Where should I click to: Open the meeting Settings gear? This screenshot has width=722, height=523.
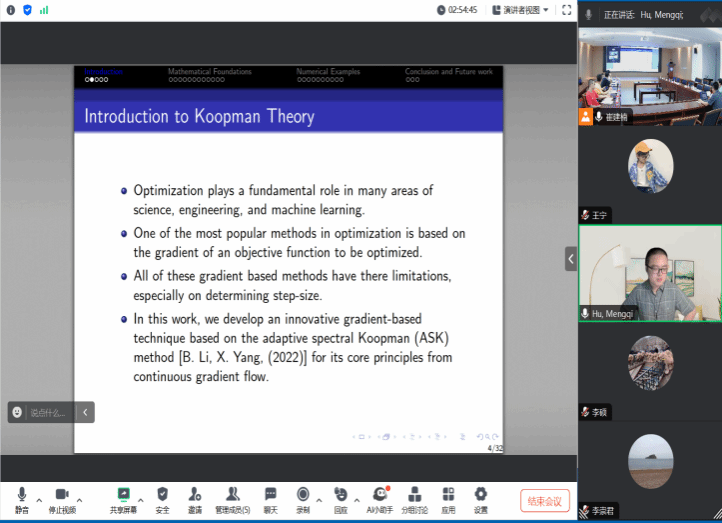[481, 495]
